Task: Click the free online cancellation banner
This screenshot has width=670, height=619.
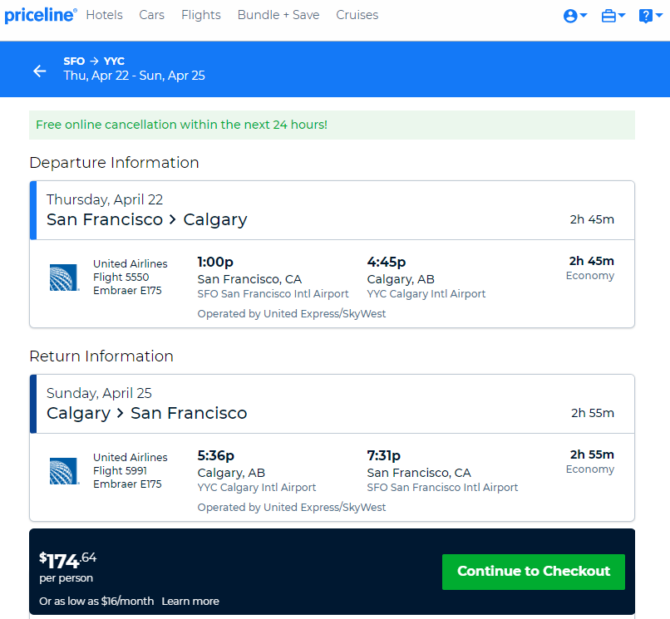Action: coord(331,125)
